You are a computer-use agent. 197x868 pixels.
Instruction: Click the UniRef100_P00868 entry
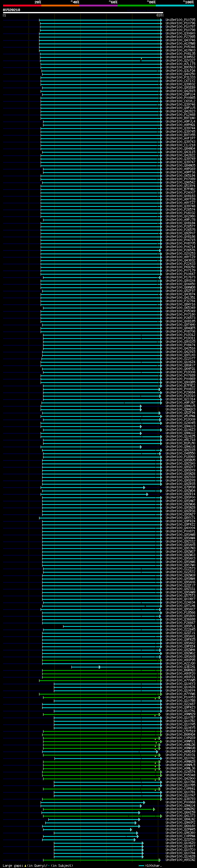180,802
